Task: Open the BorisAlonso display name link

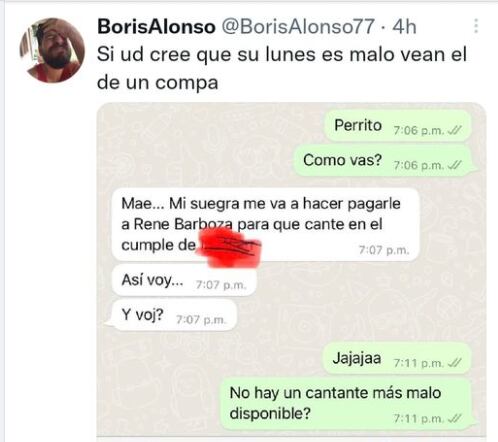Action: coord(156,26)
